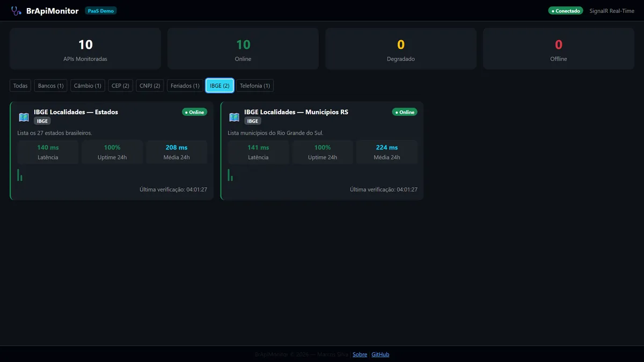This screenshot has width=644, height=362.
Task: Click the Online badge on Estados card
Action: coord(194,112)
